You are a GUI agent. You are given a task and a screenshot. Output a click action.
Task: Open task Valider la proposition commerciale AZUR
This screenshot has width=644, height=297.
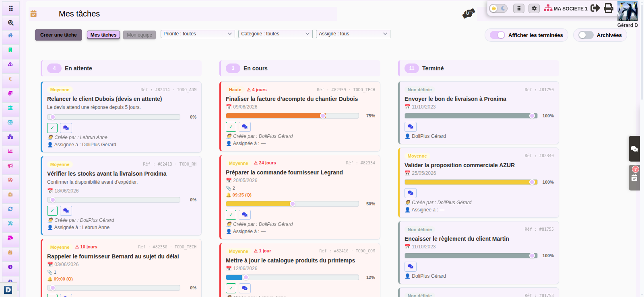(x=460, y=165)
